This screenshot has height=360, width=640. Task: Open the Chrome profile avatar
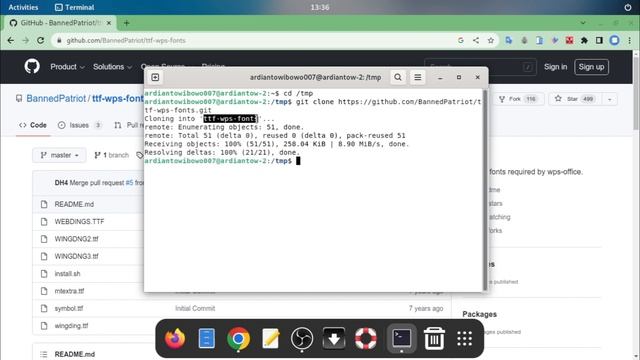(x=614, y=40)
